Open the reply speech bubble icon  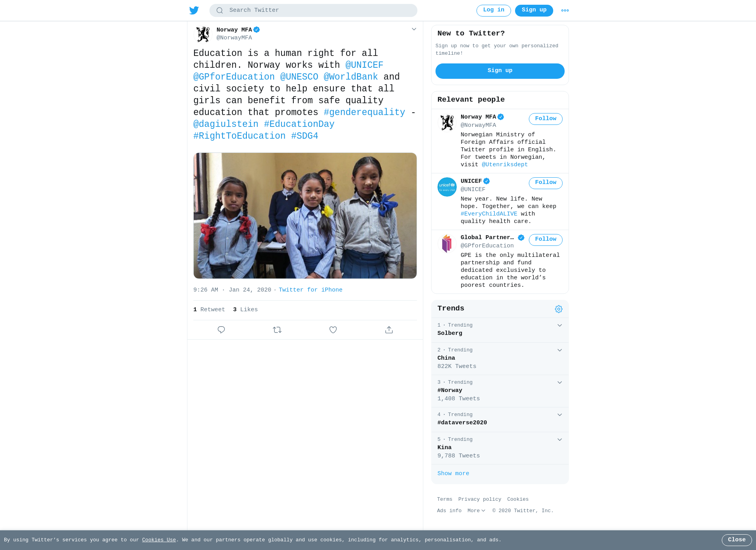point(221,330)
